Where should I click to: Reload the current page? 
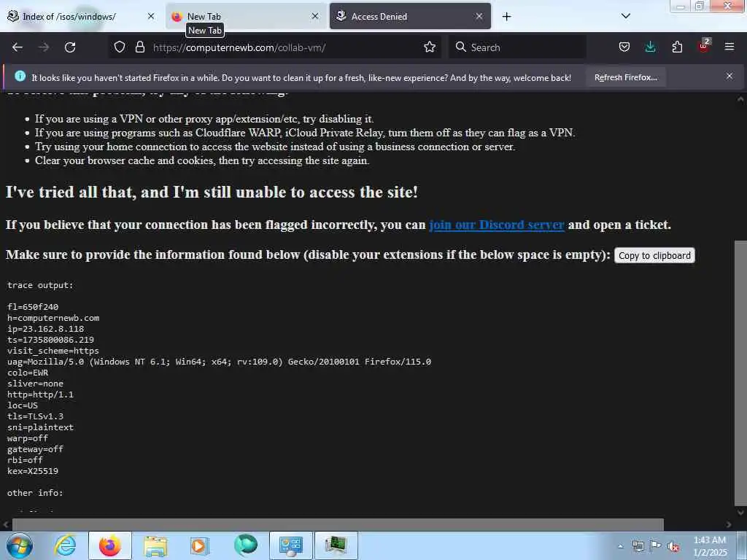pyautogui.click(x=70, y=47)
